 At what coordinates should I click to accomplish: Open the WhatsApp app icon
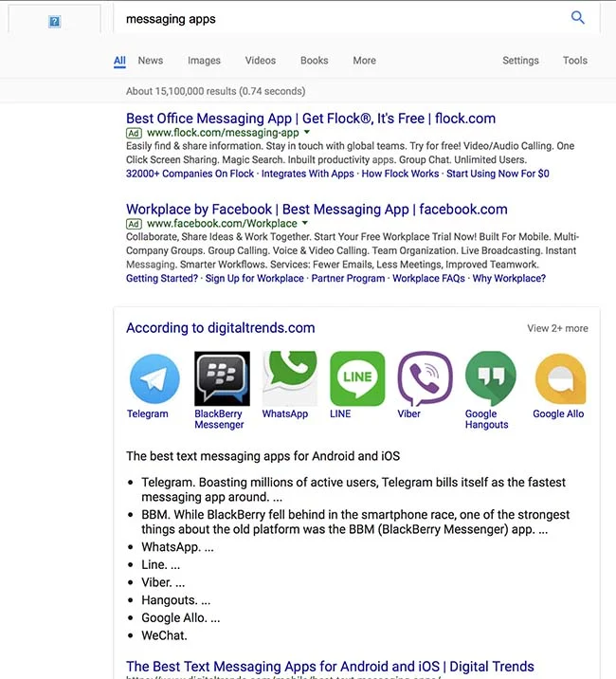289,378
